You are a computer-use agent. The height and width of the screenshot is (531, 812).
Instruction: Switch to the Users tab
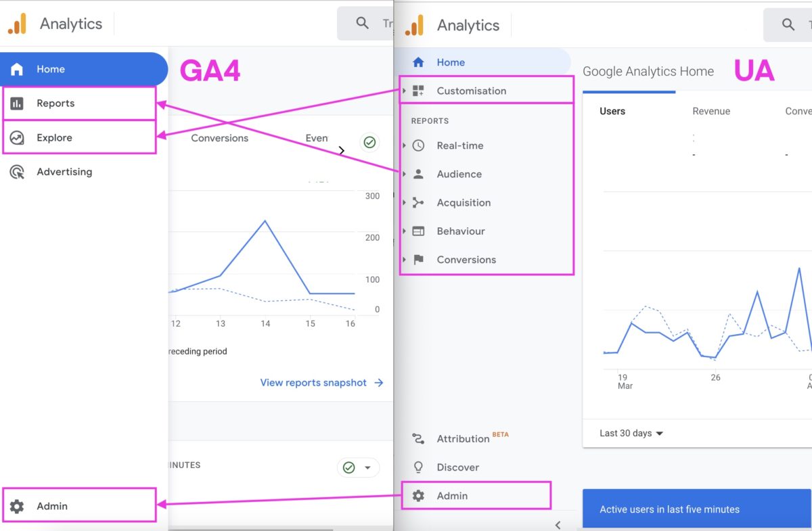pyautogui.click(x=612, y=111)
